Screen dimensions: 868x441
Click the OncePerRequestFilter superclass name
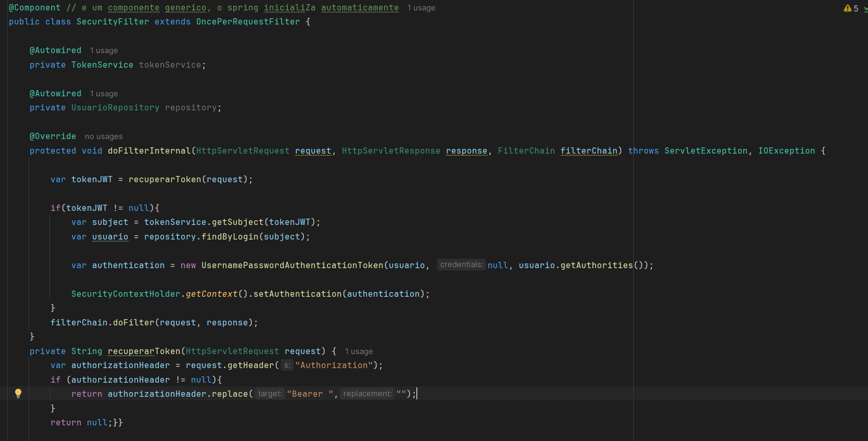pos(248,22)
